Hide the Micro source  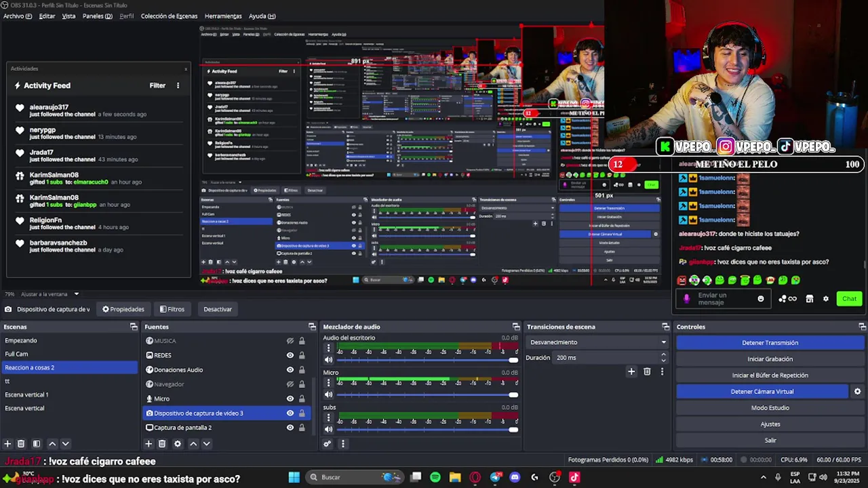pyautogui.click(x=290, y=399)
